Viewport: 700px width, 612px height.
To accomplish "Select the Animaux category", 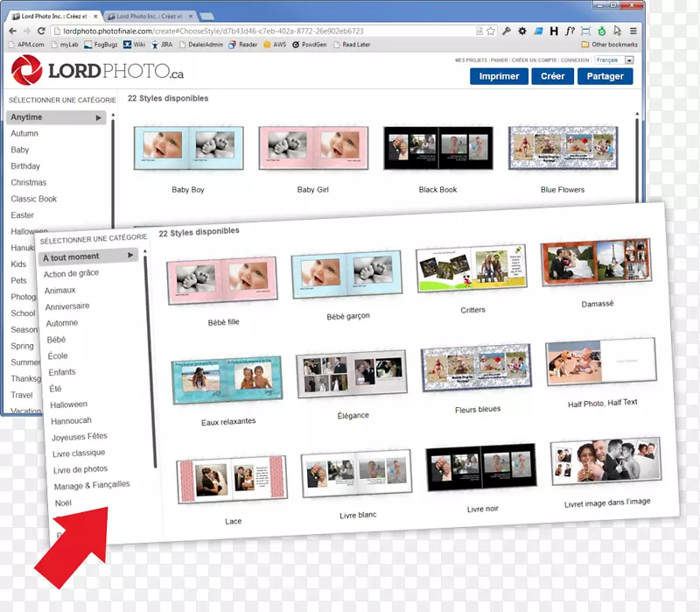I will (59, 291).
